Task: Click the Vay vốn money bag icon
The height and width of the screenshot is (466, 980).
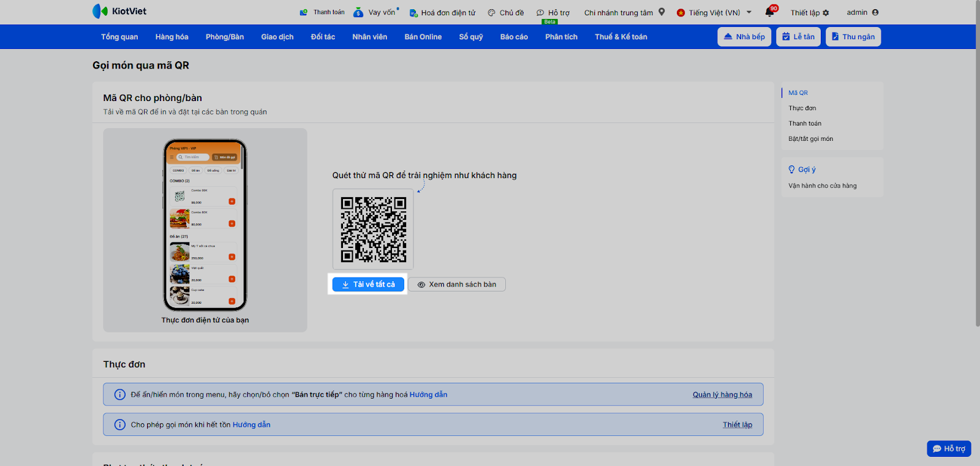Action: click(358, 12)
